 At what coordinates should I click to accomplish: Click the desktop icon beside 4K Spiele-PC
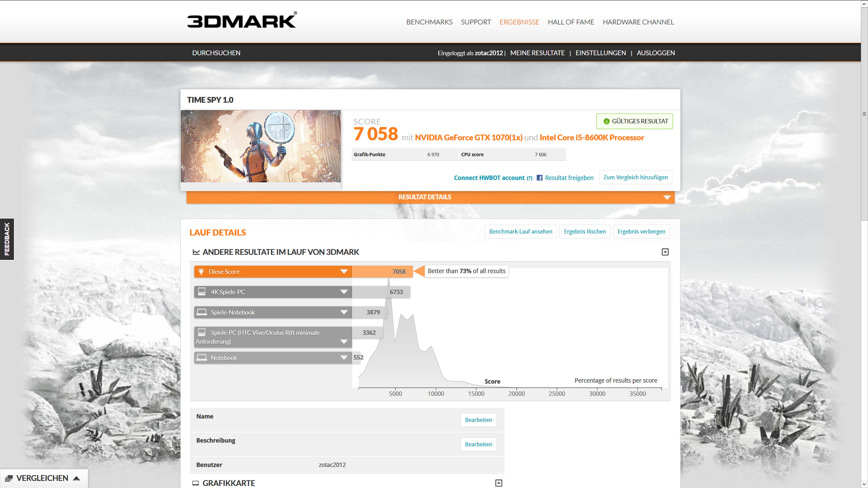point(202,291)
